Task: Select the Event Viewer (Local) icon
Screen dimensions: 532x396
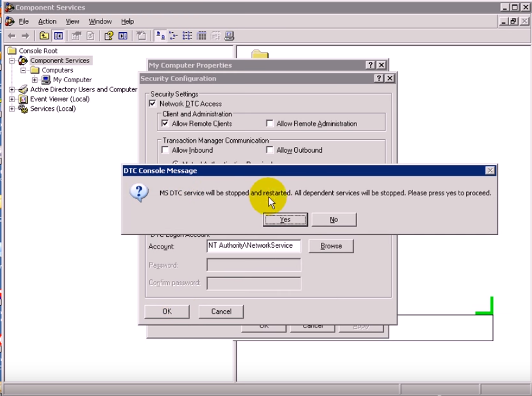Action: click(23, 99)
